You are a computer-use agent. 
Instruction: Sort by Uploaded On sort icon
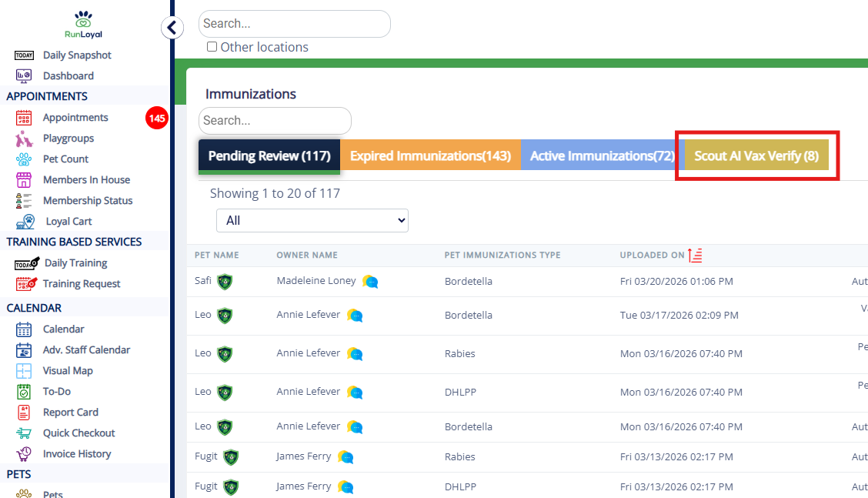(695, 256)
